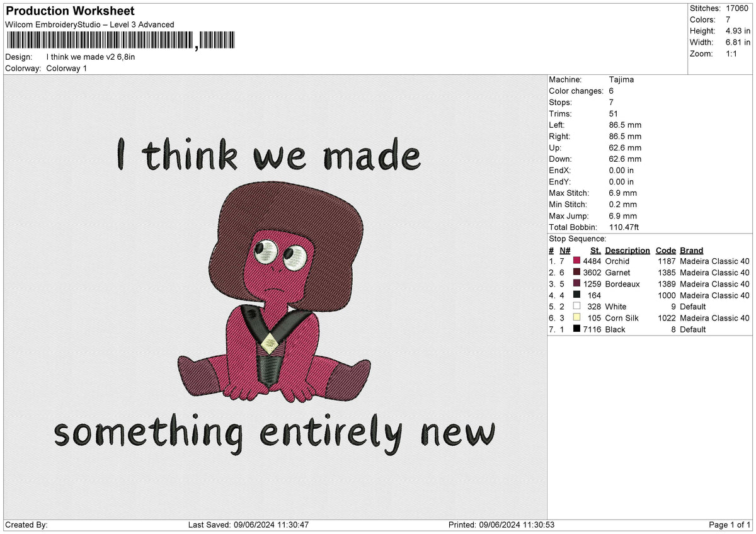Click the Left value 86.5 mm

coord(625,125)
